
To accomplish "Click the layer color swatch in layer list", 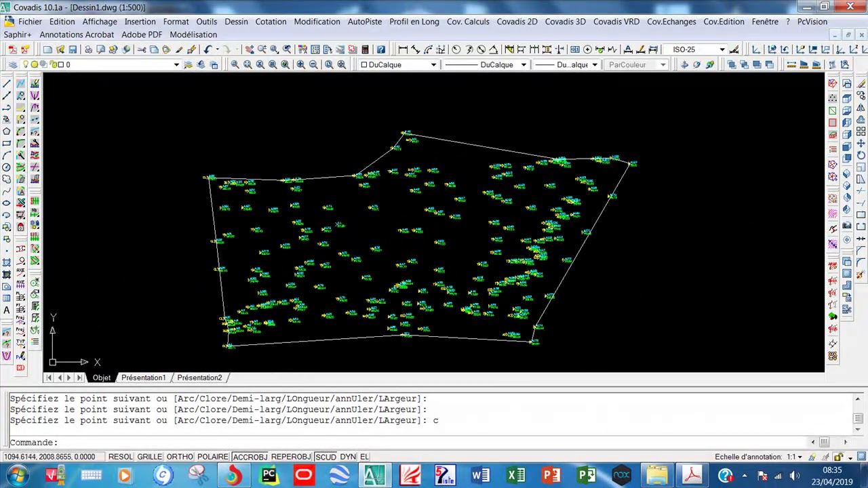I will click(x=60, y=64).
